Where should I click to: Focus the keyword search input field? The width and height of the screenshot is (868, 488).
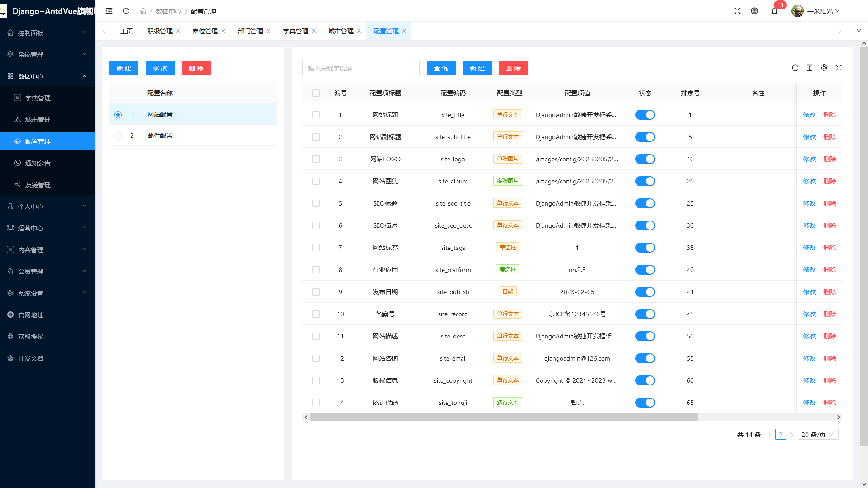point(361,68)
